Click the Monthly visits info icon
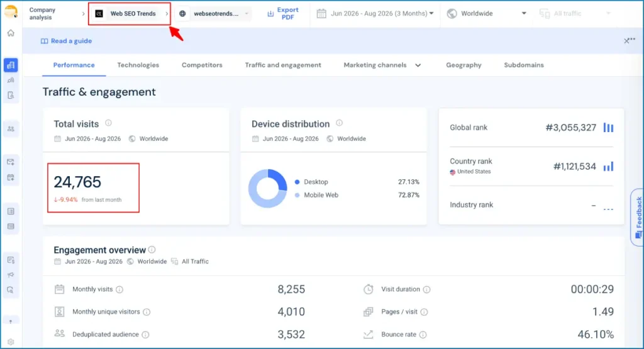The height and width of the screenshot is (349, 644). tap(119, 289)
